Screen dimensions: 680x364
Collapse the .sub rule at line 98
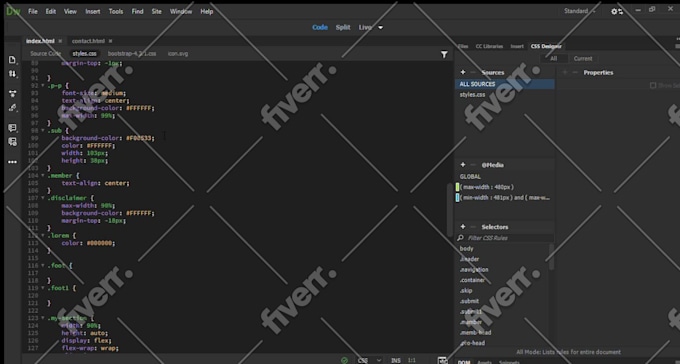[43, 131]
